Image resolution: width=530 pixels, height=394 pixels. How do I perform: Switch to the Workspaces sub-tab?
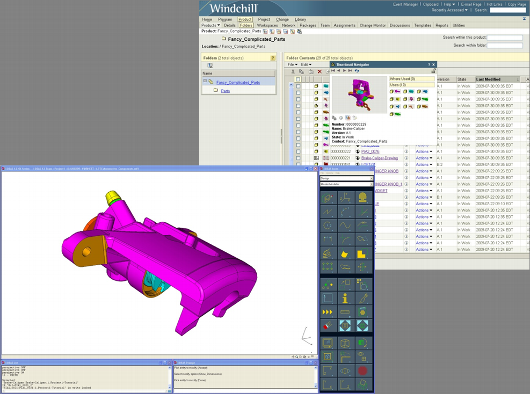(x=267, y=25)
